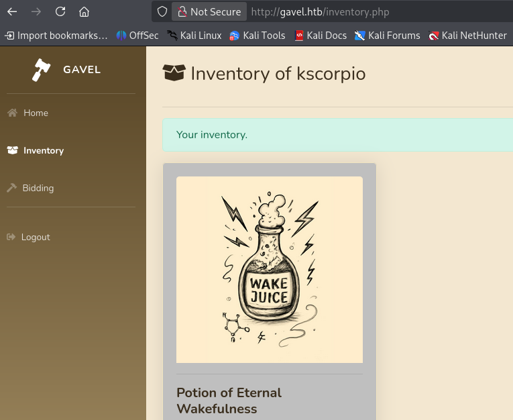Click the Wake Juice potion image

click(269, 269)
